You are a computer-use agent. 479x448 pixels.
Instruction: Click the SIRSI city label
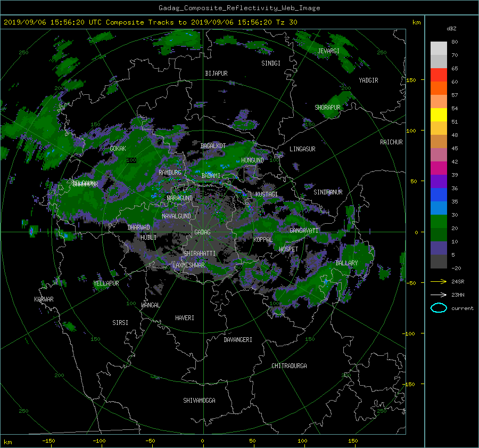coord(120,323)
